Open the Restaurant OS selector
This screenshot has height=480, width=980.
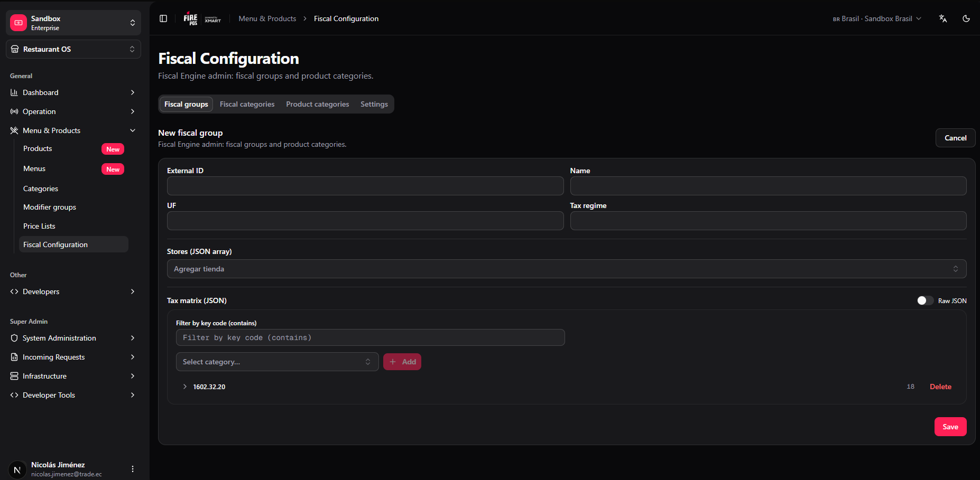(x=73, y=49)
